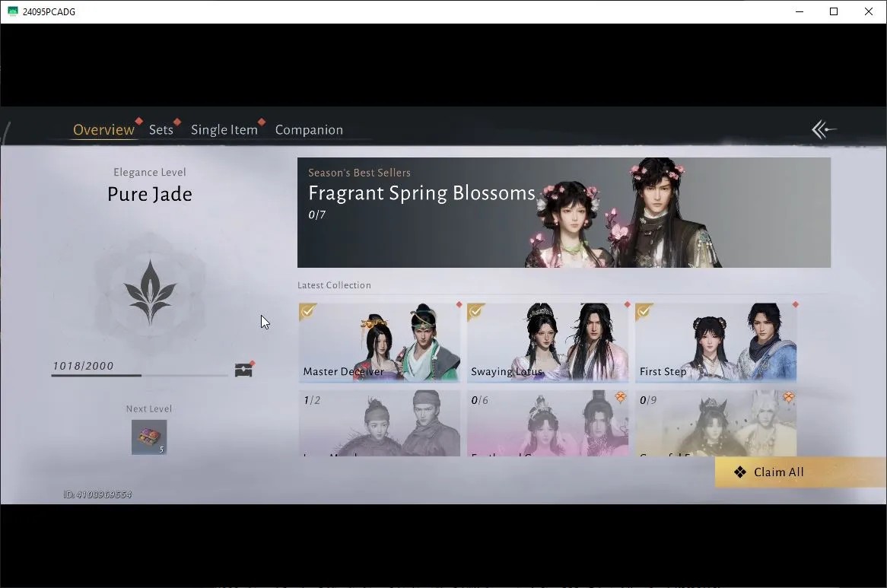Click the 24095PCADG window app icon
Viewport: 887px width, 588px height.
(x=12, y=11)
